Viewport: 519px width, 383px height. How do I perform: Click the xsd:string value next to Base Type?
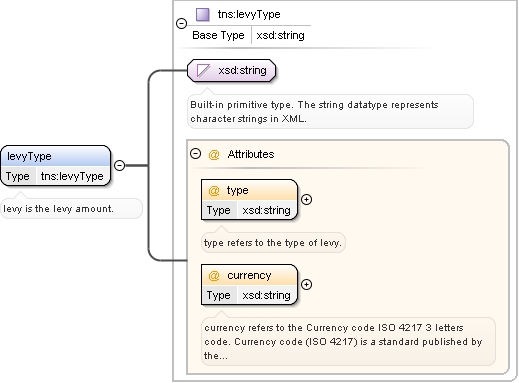(280, 35)
